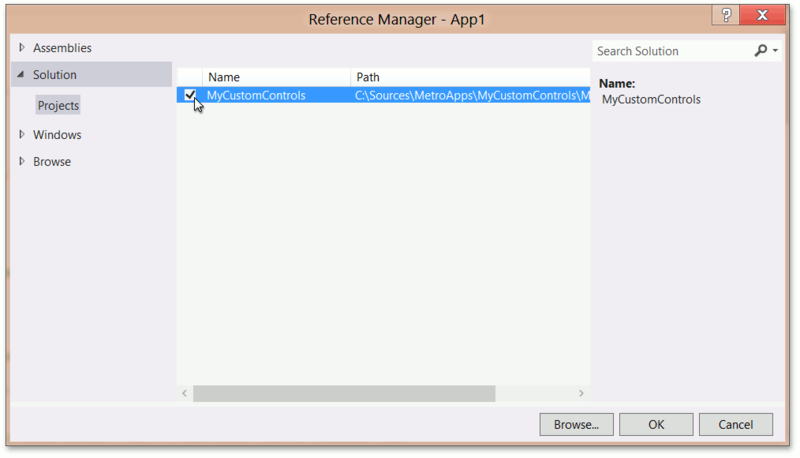This screenshot has height=458, width=800.
Task: Expand the Browse category arrow
Action: (x=21, y=161)
